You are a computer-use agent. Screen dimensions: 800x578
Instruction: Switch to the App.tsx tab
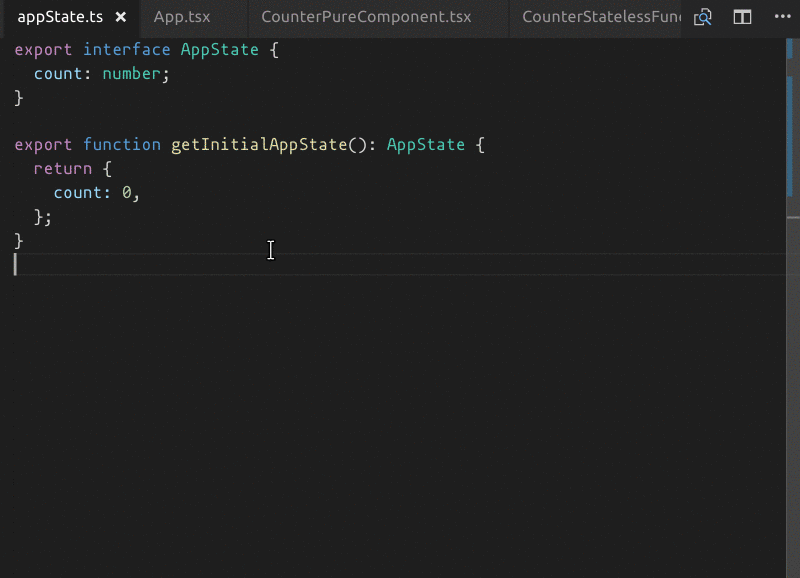pos(182,17)
